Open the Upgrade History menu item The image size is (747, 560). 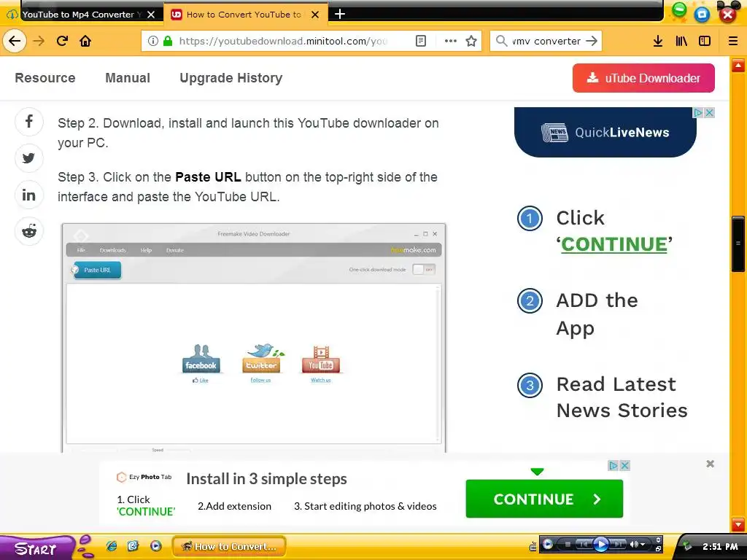pos(231,77)
